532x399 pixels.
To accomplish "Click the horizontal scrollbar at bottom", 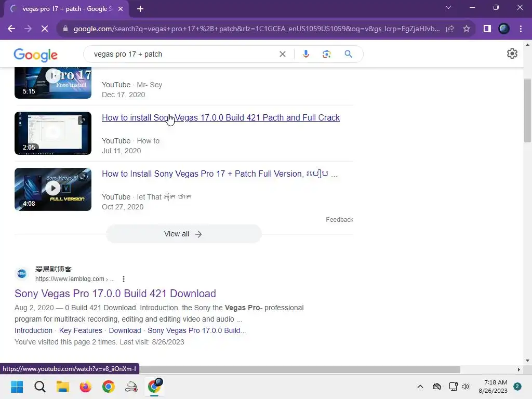I will [x=300, y=369].
